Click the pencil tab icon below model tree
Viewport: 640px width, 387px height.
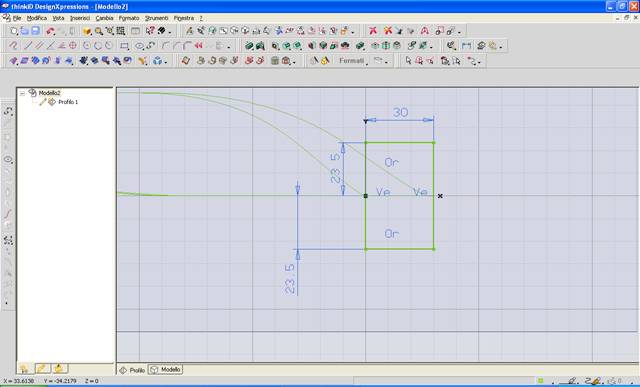click(x=42, y=369)
